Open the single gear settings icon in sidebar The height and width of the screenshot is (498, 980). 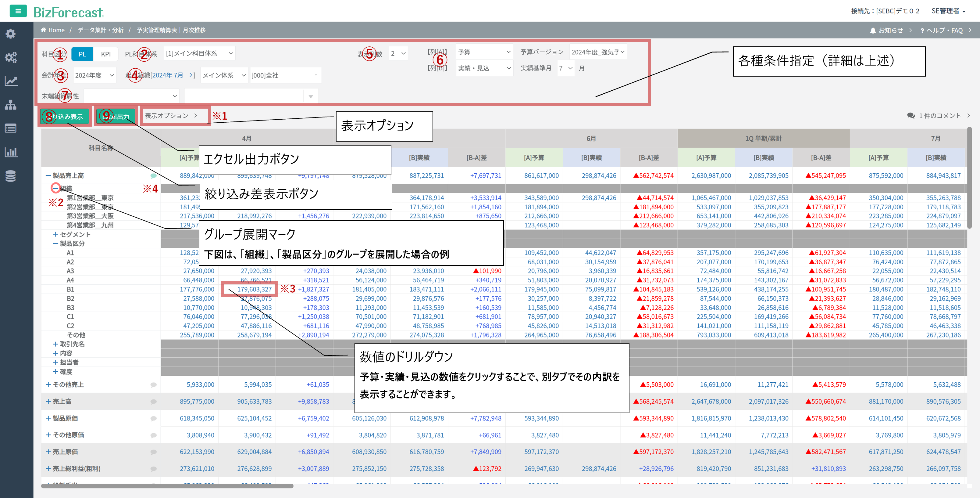(11, 34)
